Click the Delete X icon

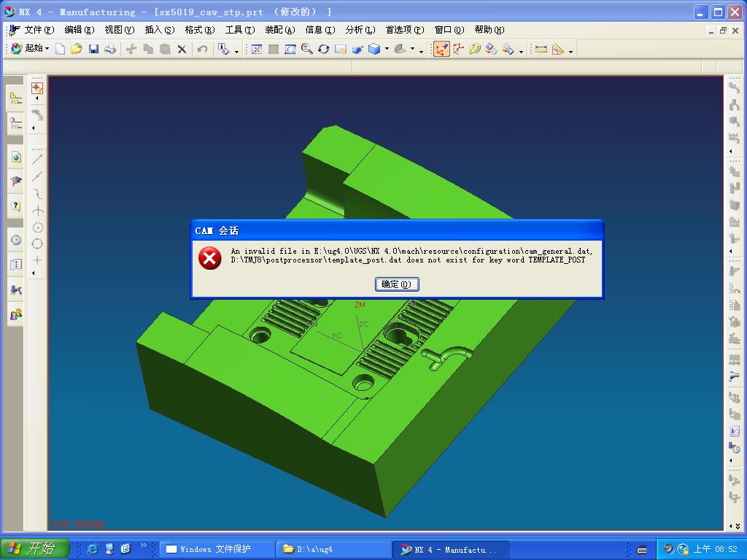[x=182, y=49]
